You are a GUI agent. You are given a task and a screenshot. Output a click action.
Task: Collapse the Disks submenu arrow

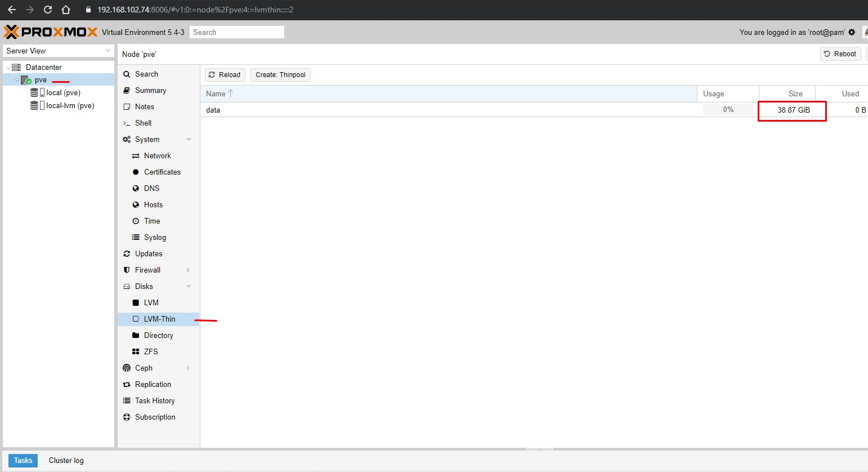tap(189, 286)
